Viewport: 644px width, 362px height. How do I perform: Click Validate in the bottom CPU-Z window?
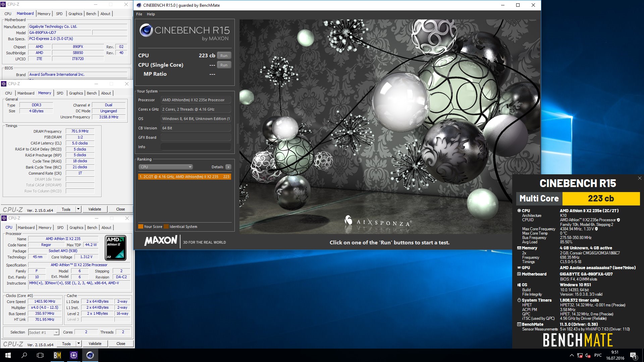[95, 344]
